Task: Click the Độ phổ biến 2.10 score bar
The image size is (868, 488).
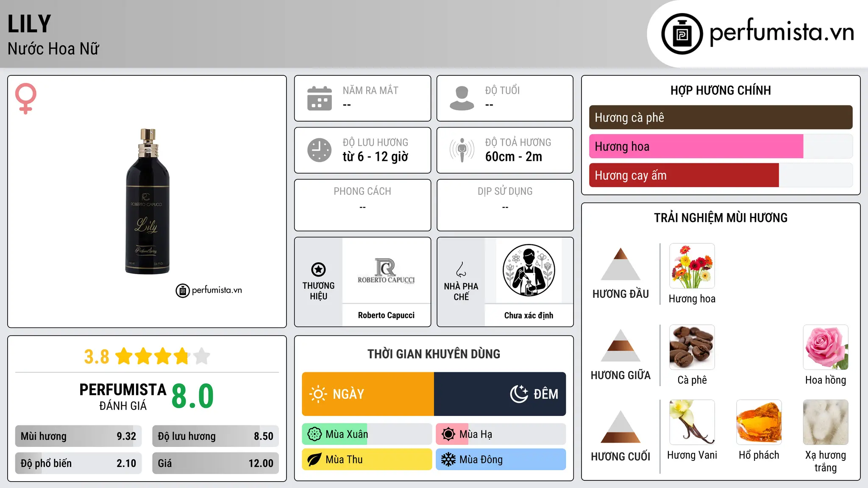Action: pos(78,463)
